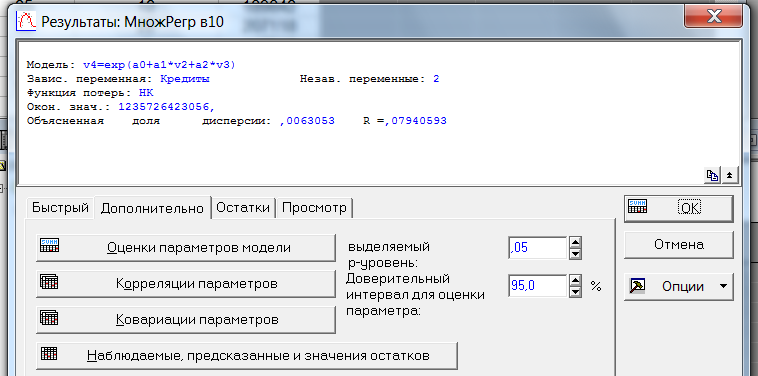Open the Опции dropdown menu
The image size is (758, 376).
coord(679,287)
